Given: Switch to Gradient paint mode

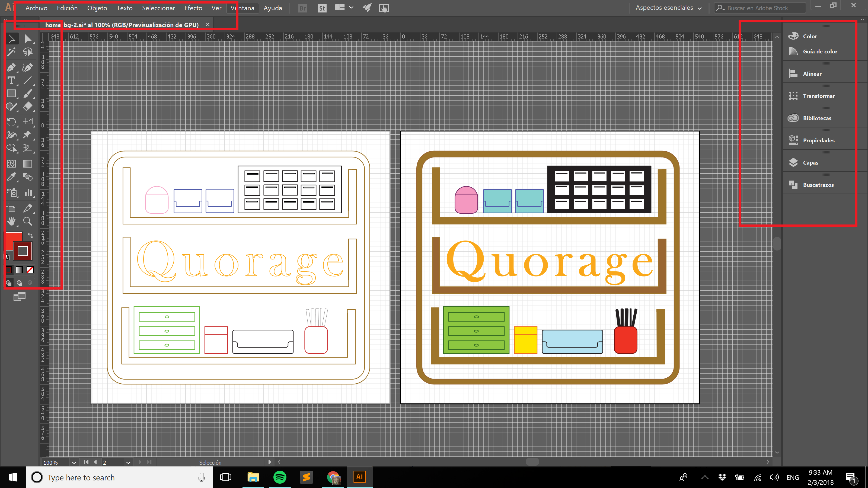Looking at the screenshot, I should click(19, 270).
